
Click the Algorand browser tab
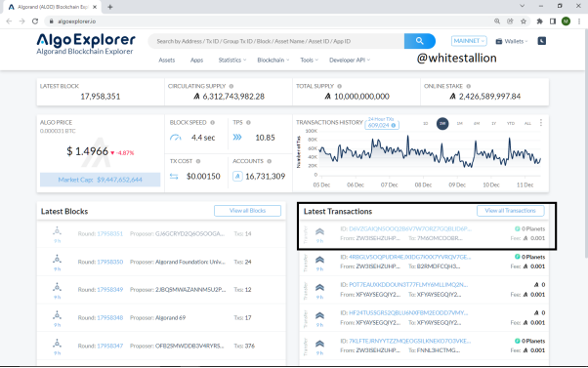point(53,7)
